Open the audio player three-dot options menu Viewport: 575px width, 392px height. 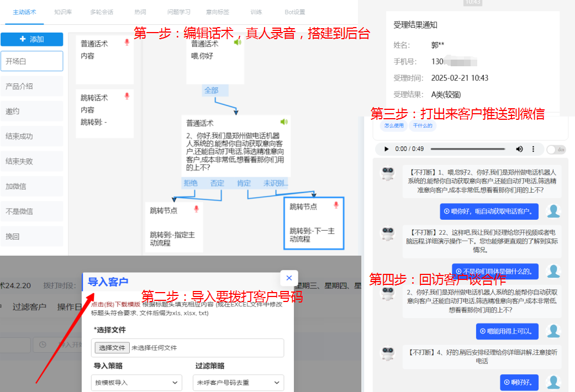pyautogui.click(x=532, y=149)
